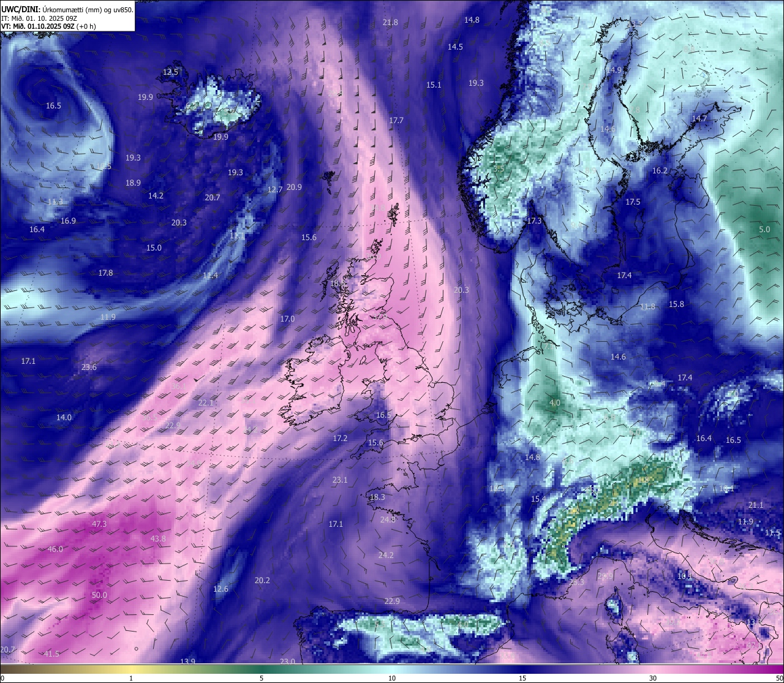Click the 50.0 value label
Image resolution: width=784 pixels, height=683 pixels.
coord(99,595)
